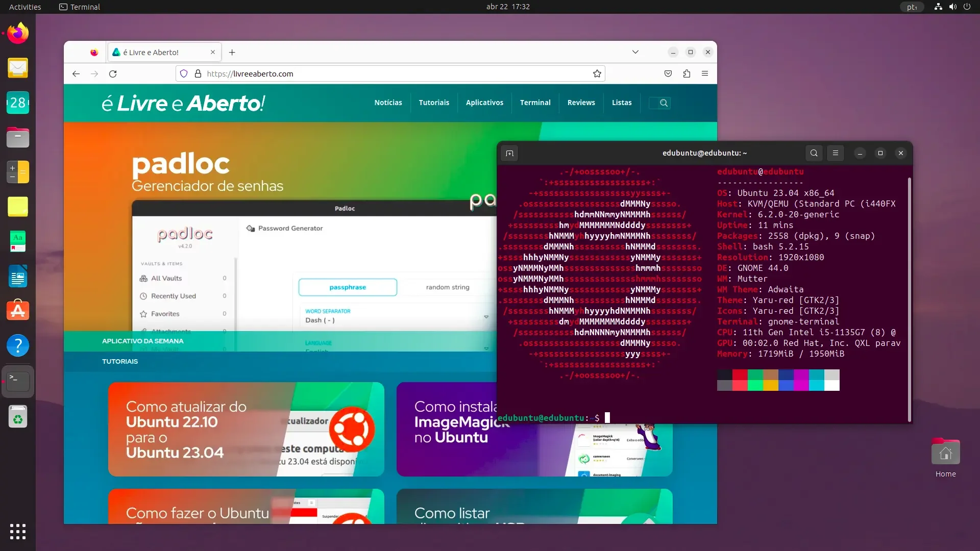
Task: Click the Activities button
Action: 25,7
